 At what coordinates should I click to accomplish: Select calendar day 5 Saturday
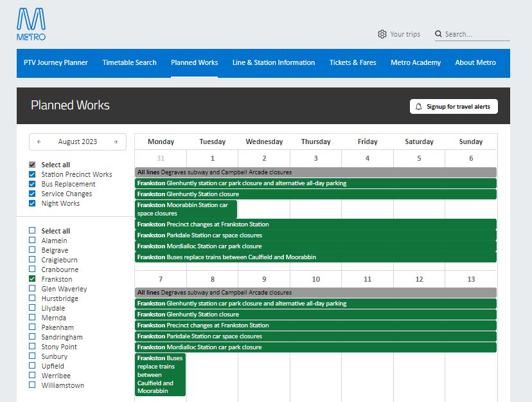click(419, 158)
